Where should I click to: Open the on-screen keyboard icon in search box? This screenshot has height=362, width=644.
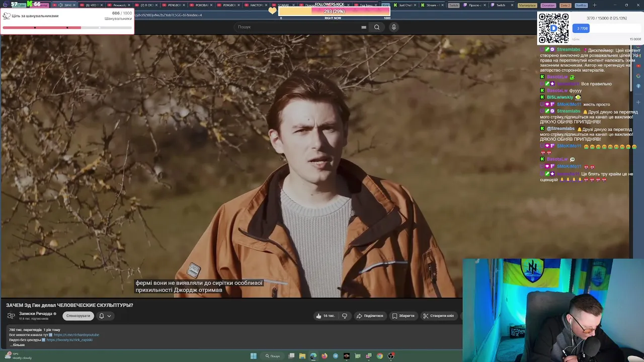[364, 27]
